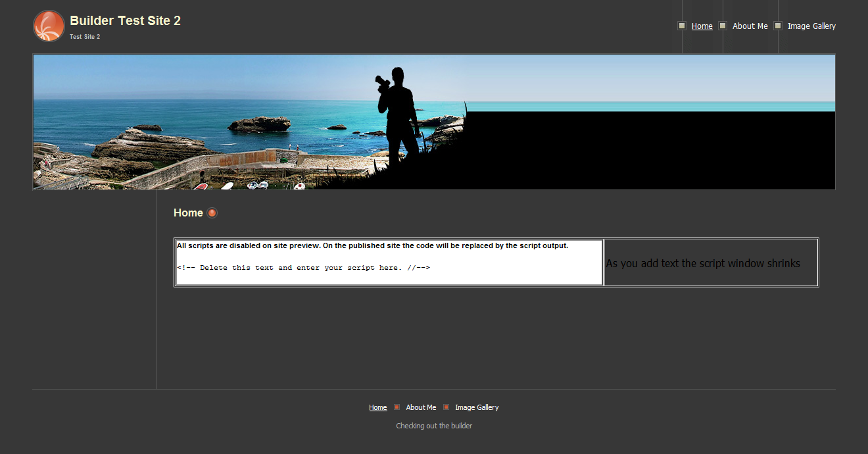
Task: Click the orange palm logo icon
Action: (x=49, y=26)
